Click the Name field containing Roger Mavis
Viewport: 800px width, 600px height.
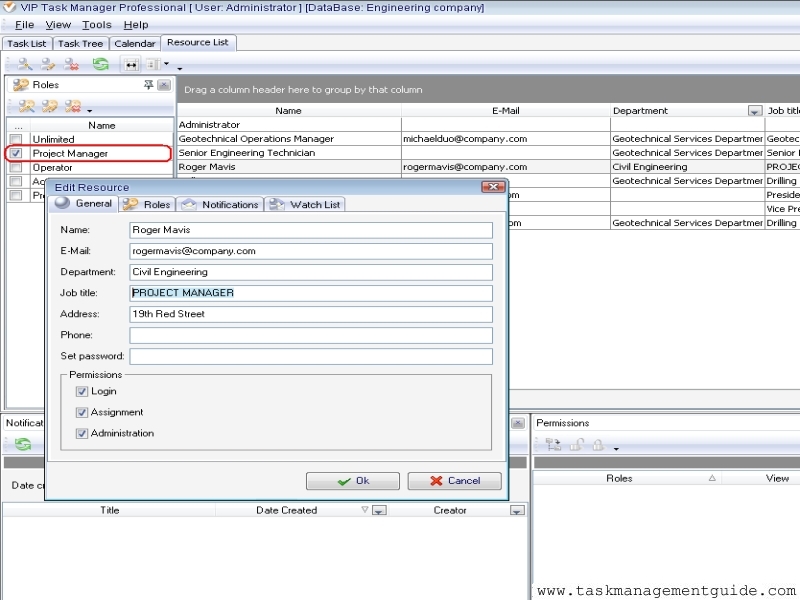tap(311, 230)
